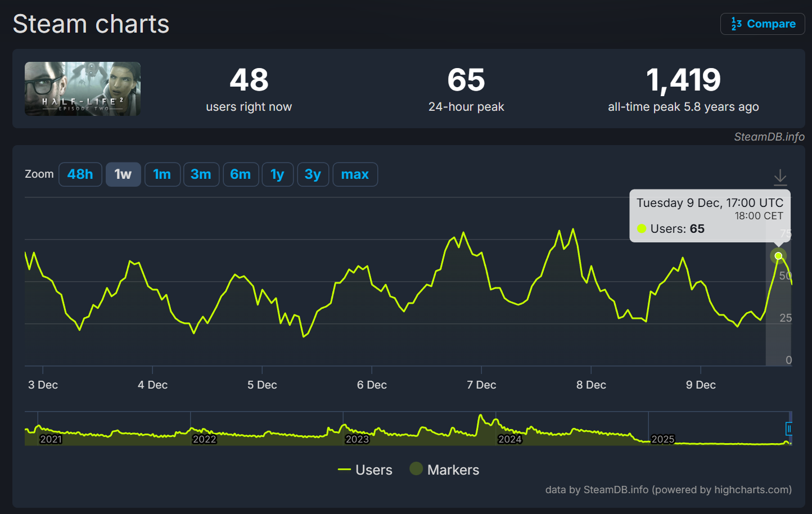Open the chart download menu icon

780,177
